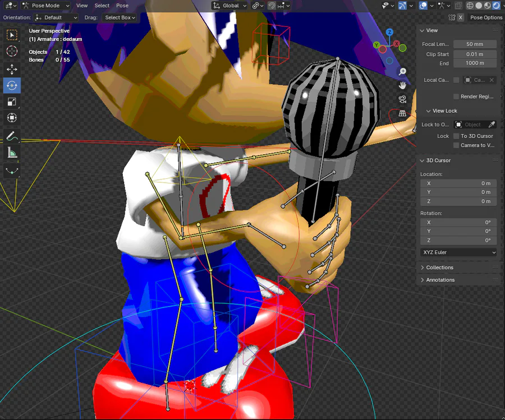
Task: Select the Scale tool
Action: click(x=12, y=101)
